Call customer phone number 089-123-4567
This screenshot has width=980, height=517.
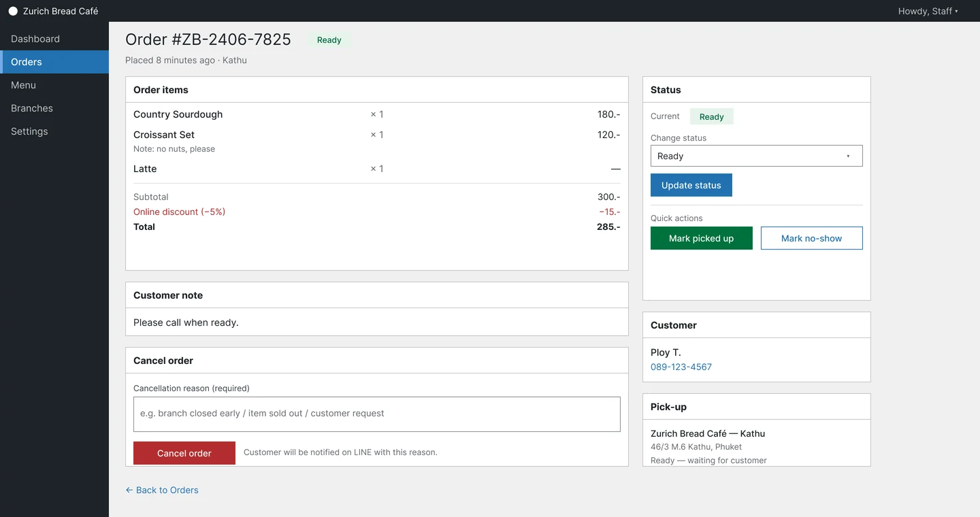click(x=681, y=367)
